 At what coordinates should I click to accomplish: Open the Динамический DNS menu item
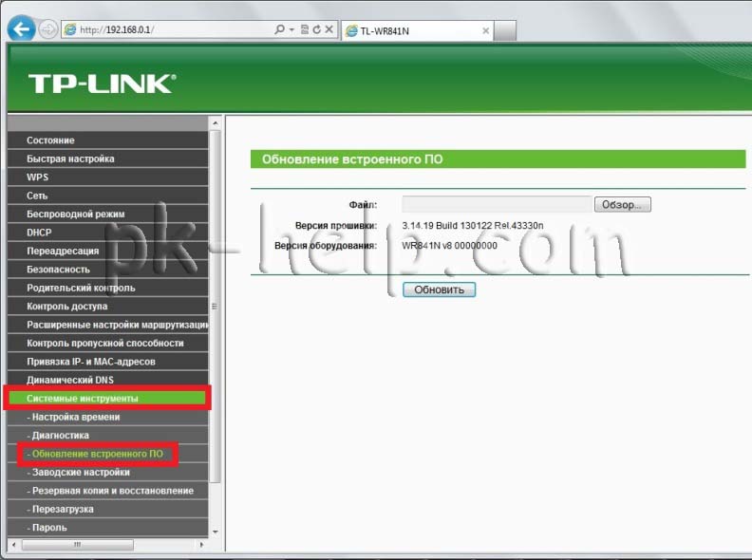[x=108, y=380]
